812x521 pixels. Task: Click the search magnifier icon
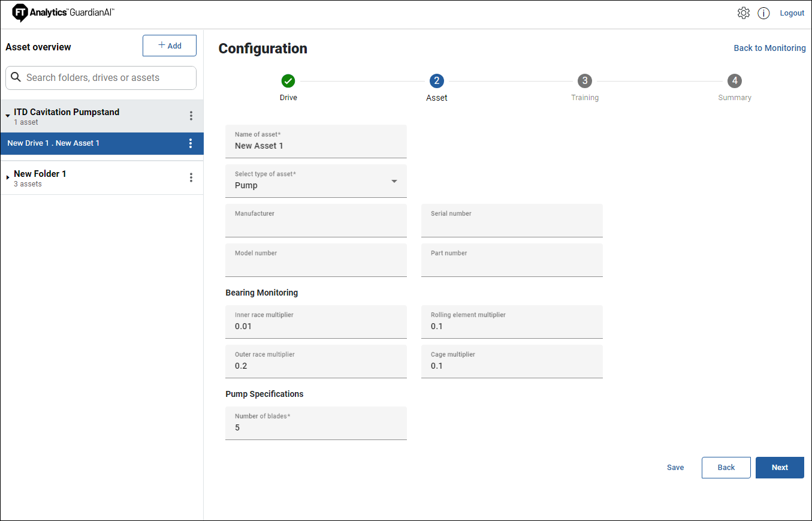(x=16, y=77)
